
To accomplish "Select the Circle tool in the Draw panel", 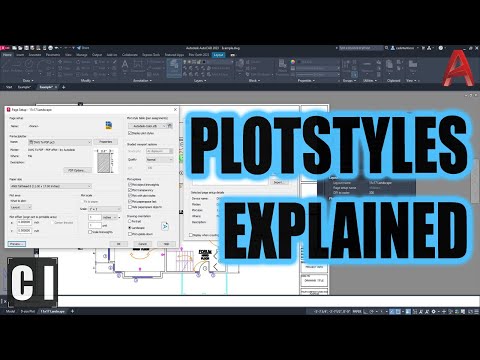I will tap(29, 65).
